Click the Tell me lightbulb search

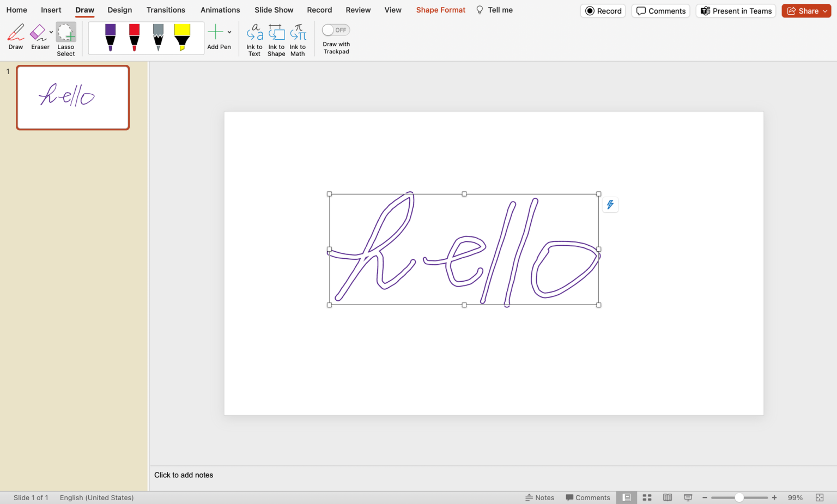(x=494, y=10)
